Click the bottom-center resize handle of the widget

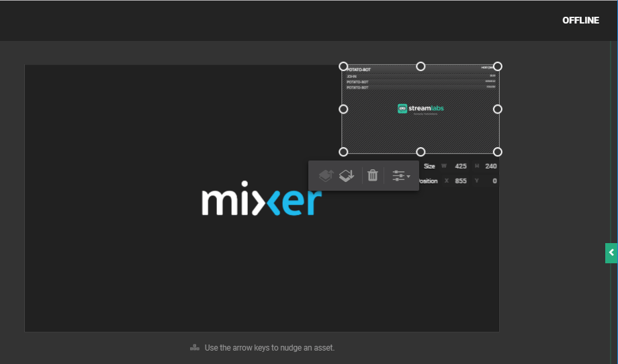tap(421, 152)
